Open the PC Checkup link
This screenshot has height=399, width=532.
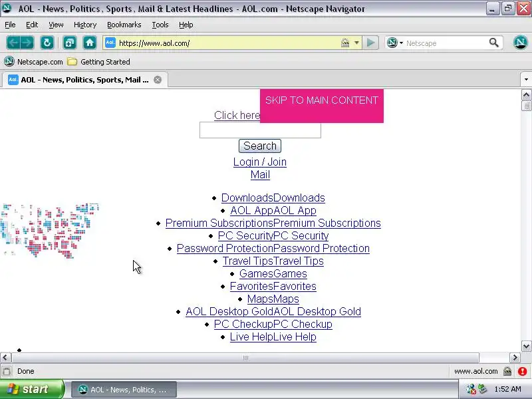(273, 324)
